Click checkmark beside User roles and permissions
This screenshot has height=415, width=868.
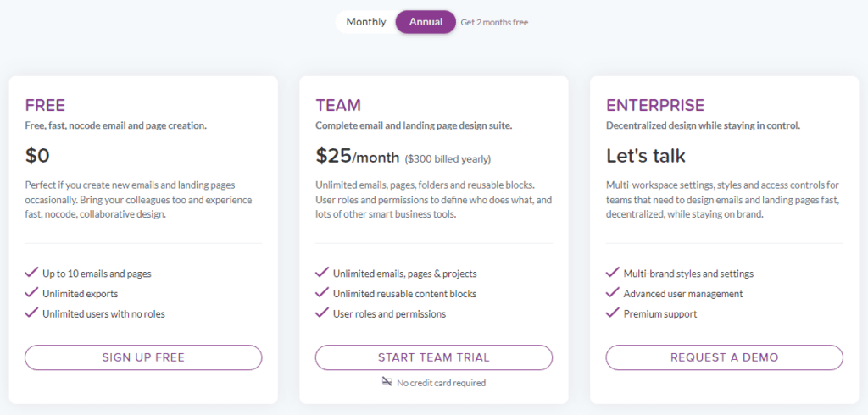point(322,313)
